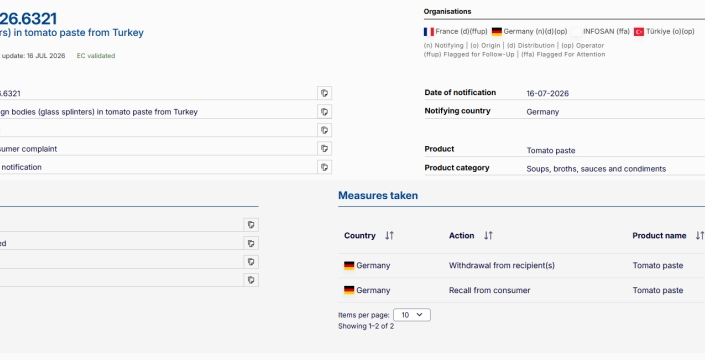Click copy icon in first lower-left panel row
Viewport: 705px width, 360px height.
pyautogui.click(x=251, y=225)
